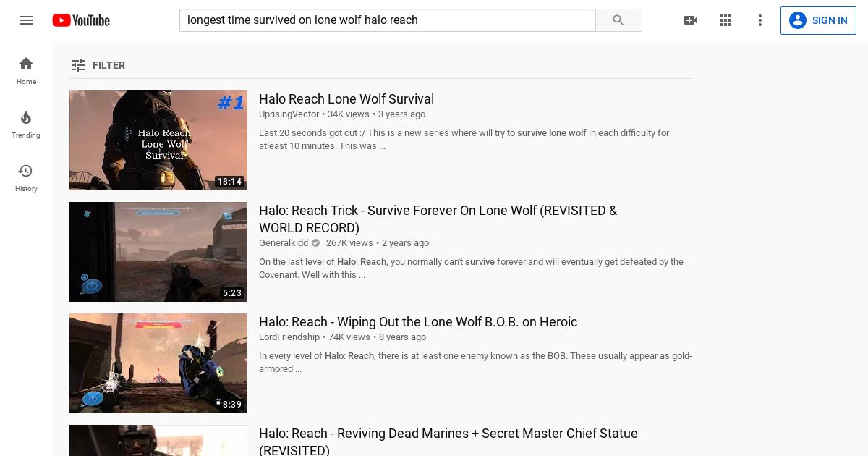Image resolution: width=868 pixels, height=456 pixels.
Task: Visit the LordFriendship channel
Action: point(289,337)
